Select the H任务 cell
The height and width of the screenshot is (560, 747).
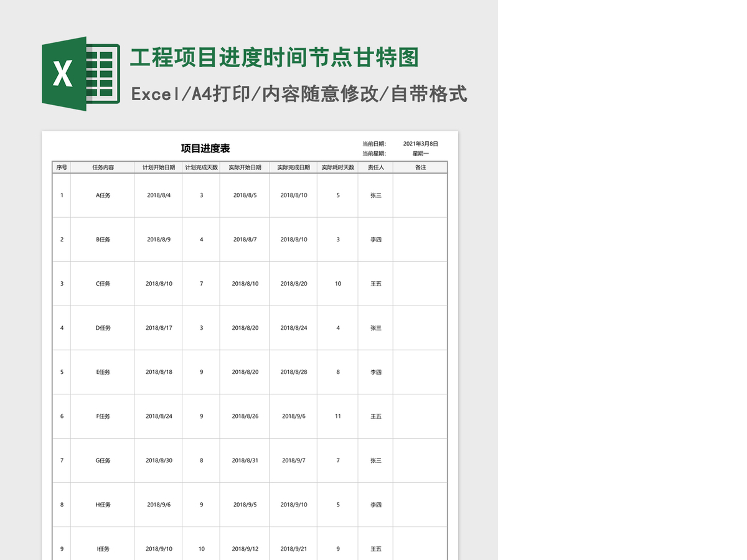click(x=103, y=505)
